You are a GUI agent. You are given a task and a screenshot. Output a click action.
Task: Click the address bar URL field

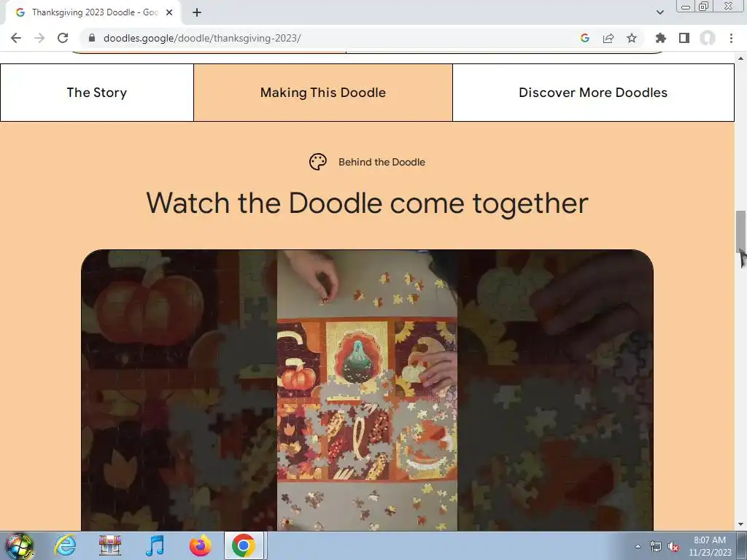333,38
